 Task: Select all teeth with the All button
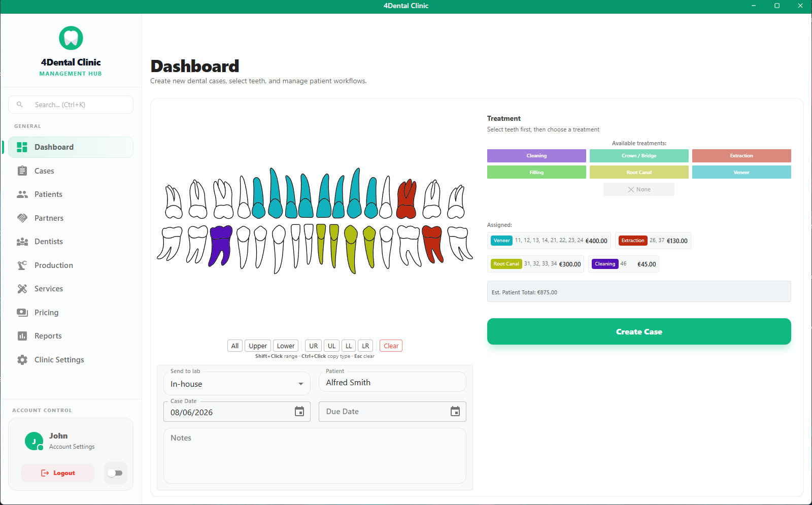click(235, 346)
